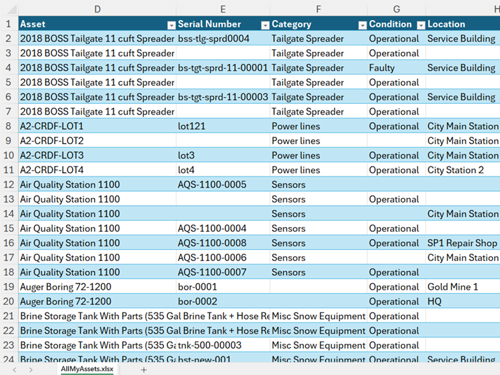The width and height of the screenshot is (500, 375).
Task: Select all cells via corner triangle
Action: point(12,9)
